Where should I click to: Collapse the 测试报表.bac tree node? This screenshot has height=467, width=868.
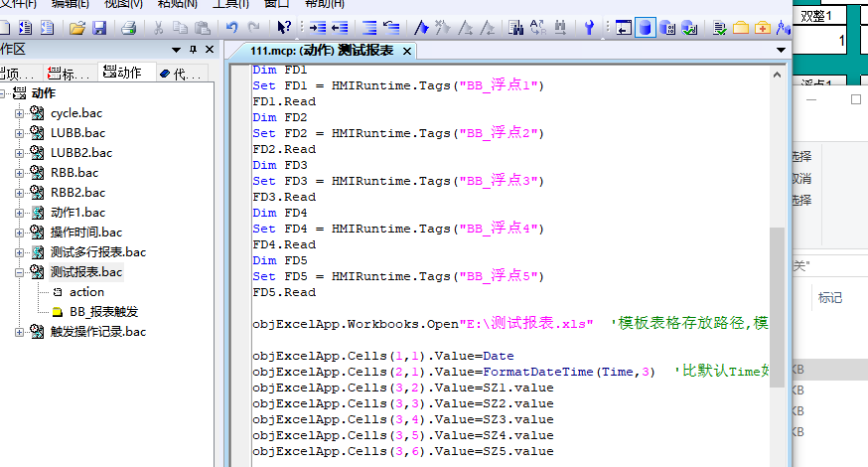coord(20,272)
